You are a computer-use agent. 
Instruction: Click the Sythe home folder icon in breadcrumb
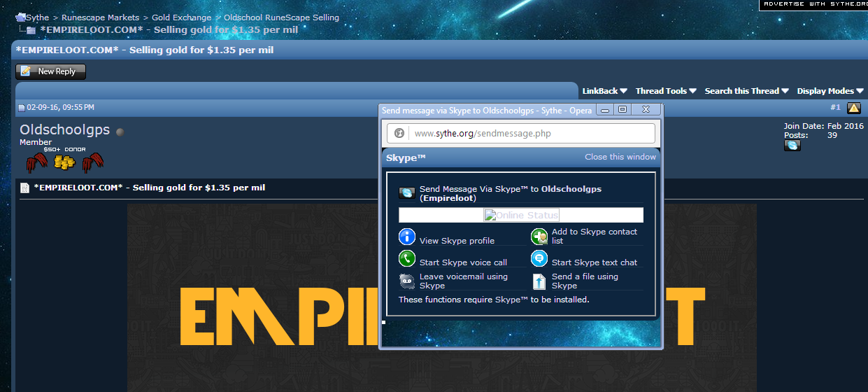tap(20, 17)
